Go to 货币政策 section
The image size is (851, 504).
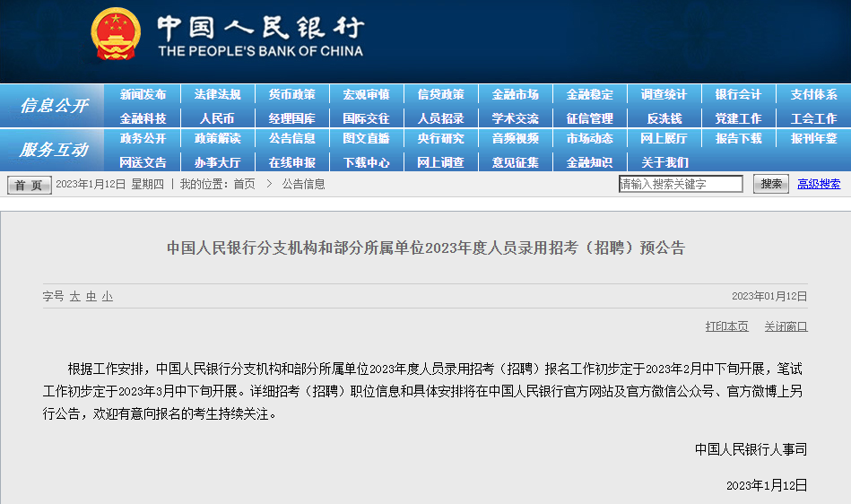pyautogui.click(x=292, y=94)
